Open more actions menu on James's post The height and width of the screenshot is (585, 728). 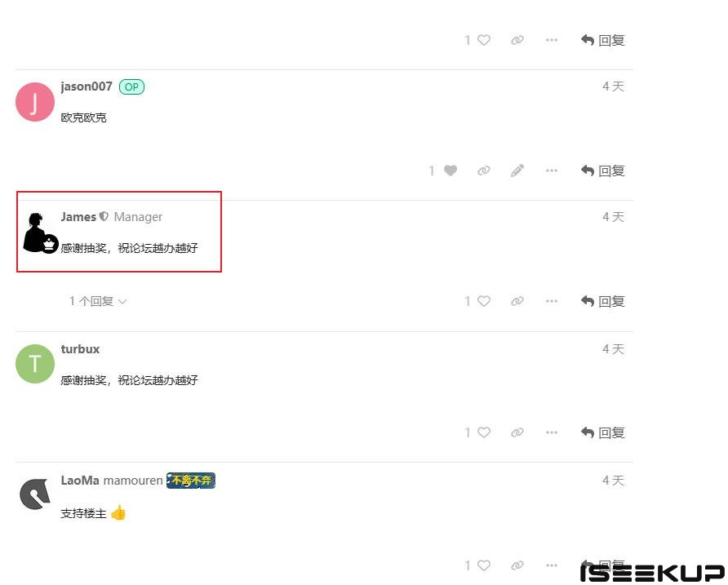tap(552, 301)
